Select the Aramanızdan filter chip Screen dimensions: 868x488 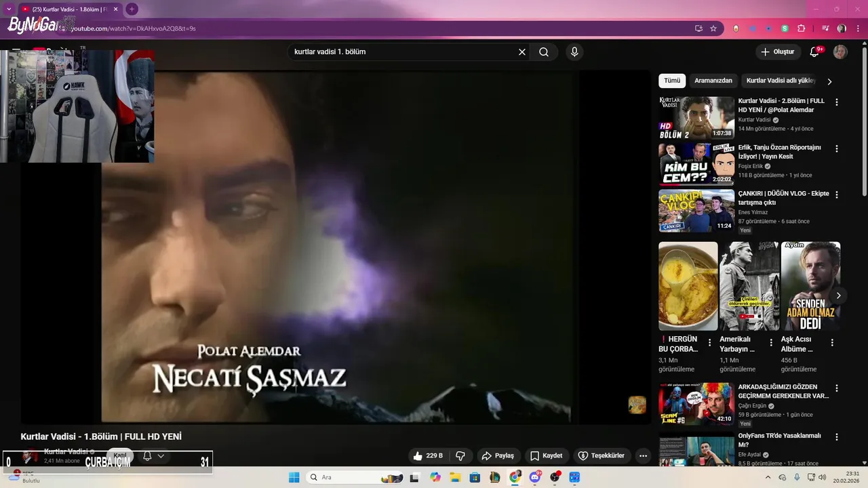pos(713,81)
